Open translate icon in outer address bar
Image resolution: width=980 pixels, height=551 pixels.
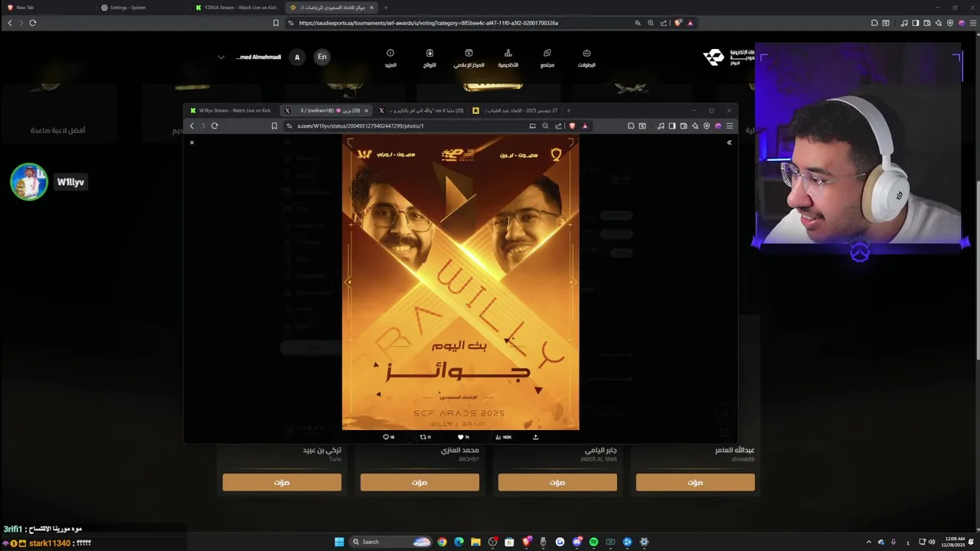(638, 23)
